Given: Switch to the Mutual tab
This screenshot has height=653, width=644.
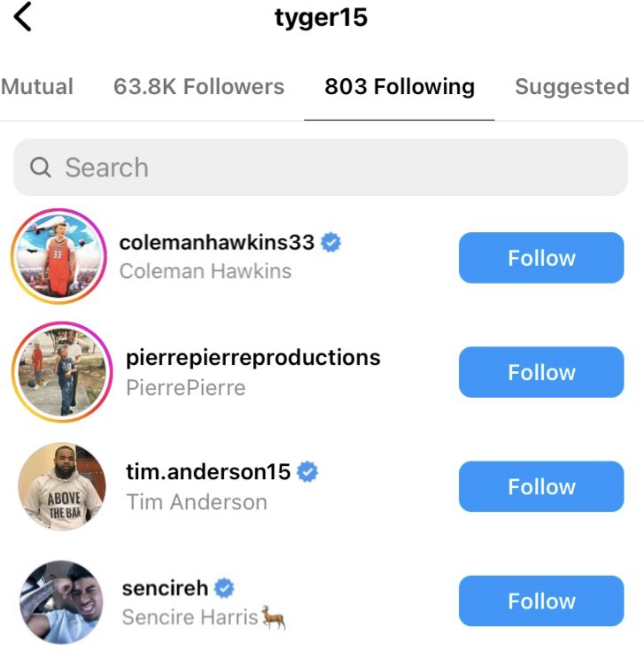Looking at the screenshot, I should coord(37,86).
